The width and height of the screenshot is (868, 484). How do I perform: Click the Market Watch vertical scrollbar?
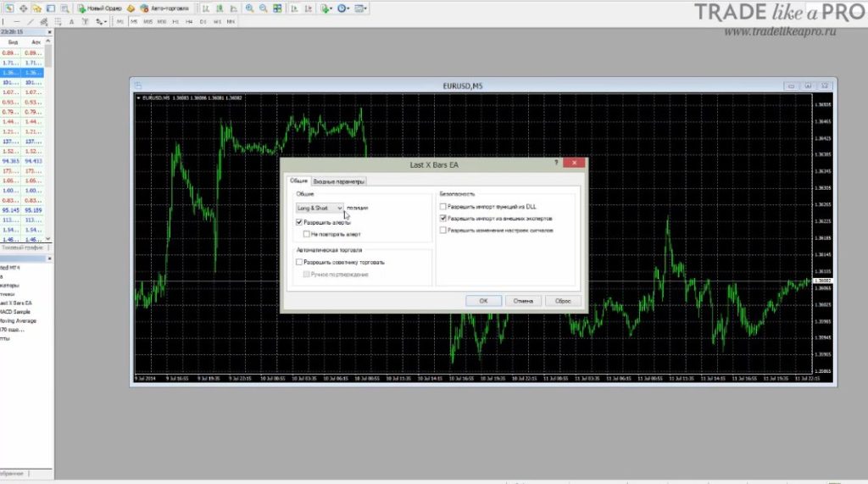click(x=48, y=136)
